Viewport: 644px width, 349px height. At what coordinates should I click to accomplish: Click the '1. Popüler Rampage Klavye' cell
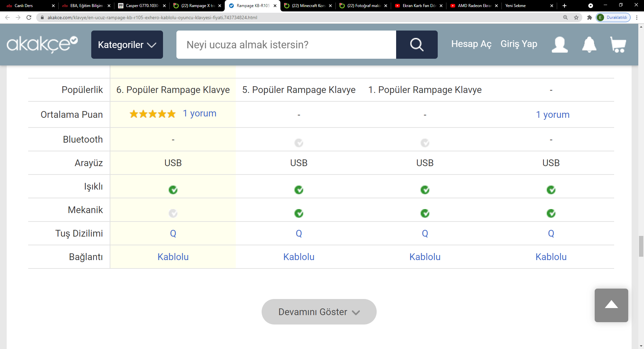pyautogui.click(x=425, y=90)
